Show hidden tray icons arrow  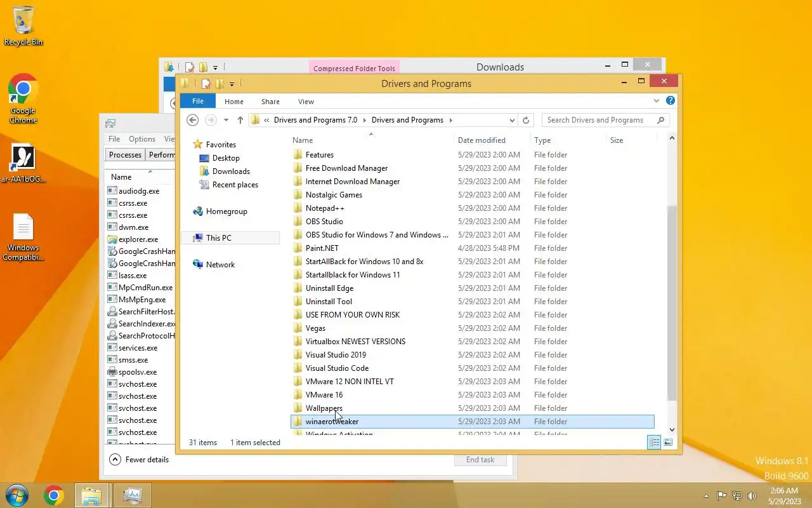pos(706,496)
